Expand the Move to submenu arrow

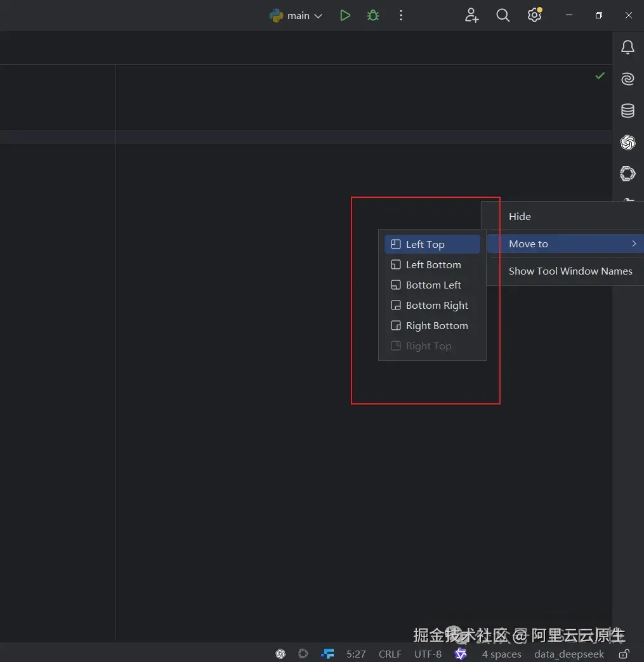pyautogui.click(x=634, y=243)
